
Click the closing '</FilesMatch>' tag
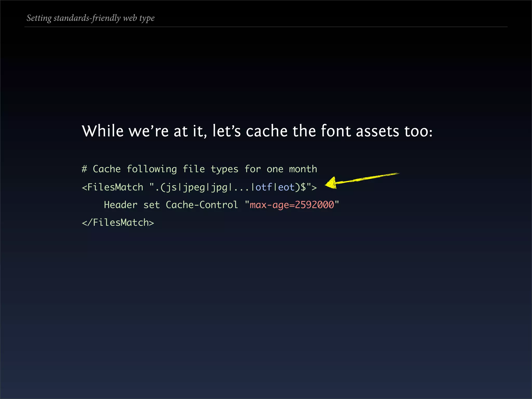[118, 223]
